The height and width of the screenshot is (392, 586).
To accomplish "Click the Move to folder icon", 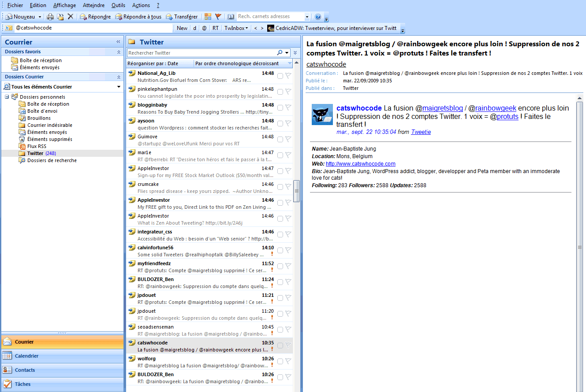I will point(60,17).
